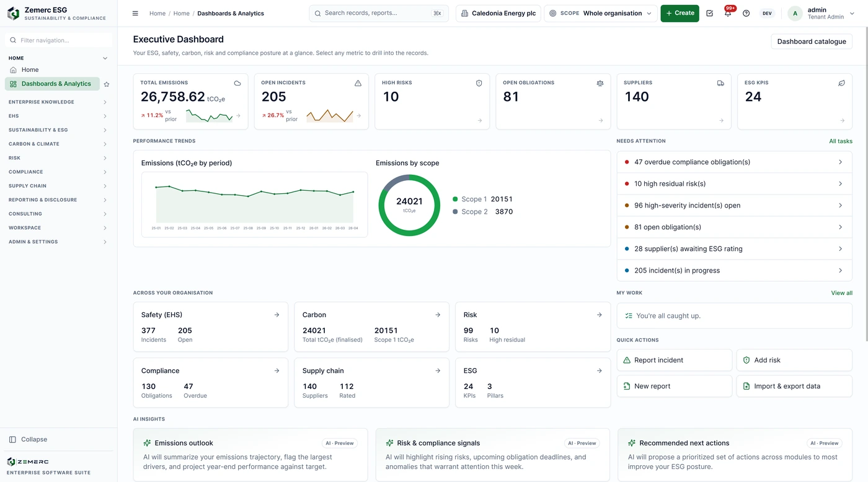Click the Zemerc ESG logo

(13, 14)
